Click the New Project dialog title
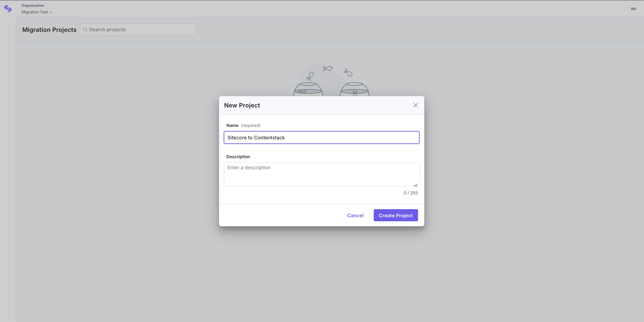This screenshot has width=644, height=322. [242, 105]
